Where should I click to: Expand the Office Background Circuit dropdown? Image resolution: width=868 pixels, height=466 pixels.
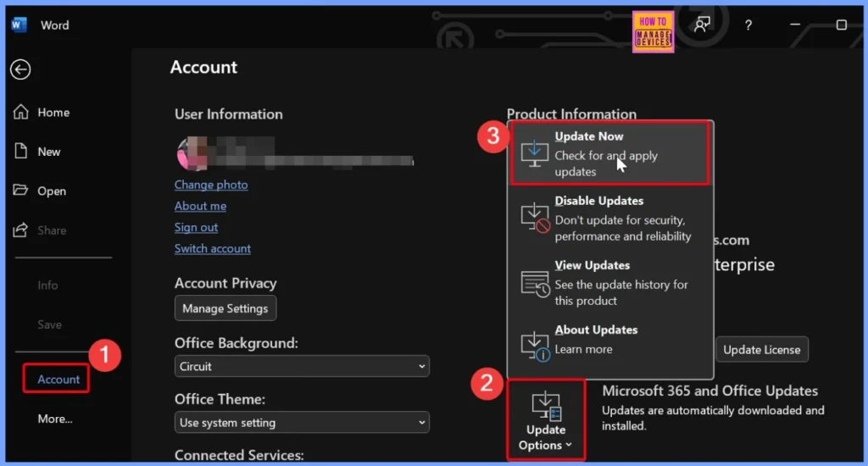302,366
